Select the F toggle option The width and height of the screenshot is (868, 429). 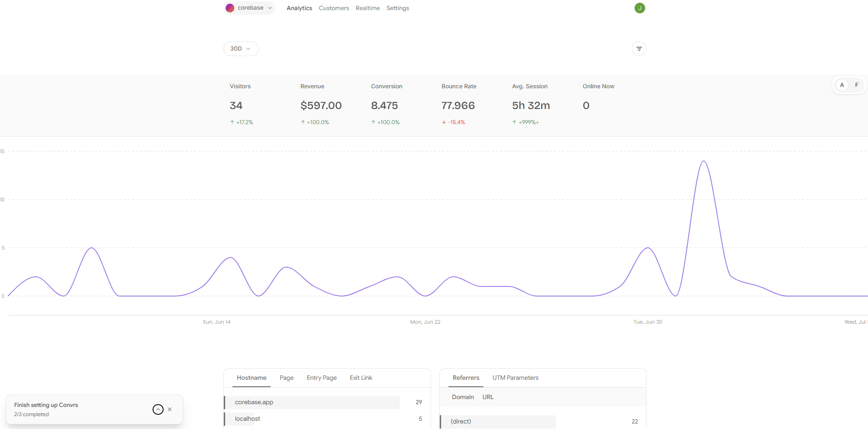857,85
